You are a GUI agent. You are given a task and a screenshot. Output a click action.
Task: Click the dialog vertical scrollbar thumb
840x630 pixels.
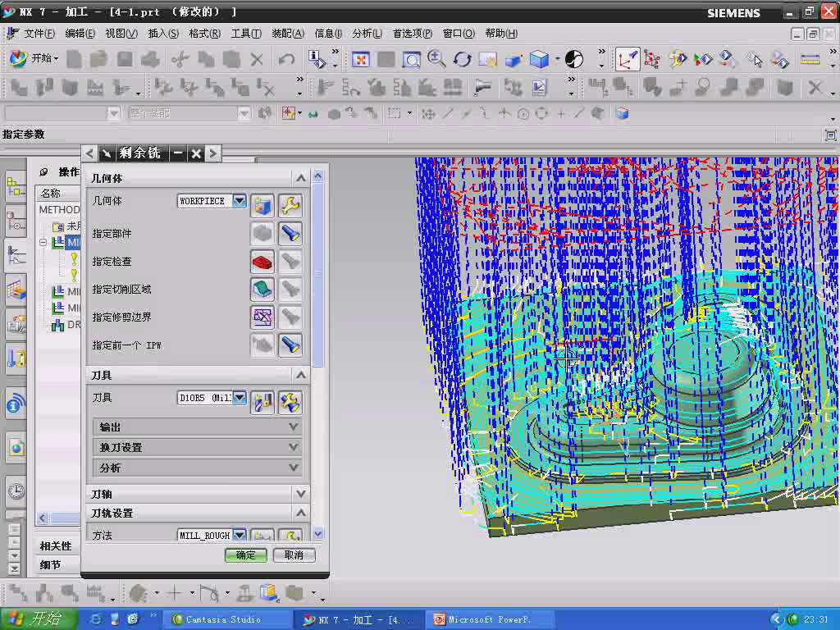(x=318, y=274)
